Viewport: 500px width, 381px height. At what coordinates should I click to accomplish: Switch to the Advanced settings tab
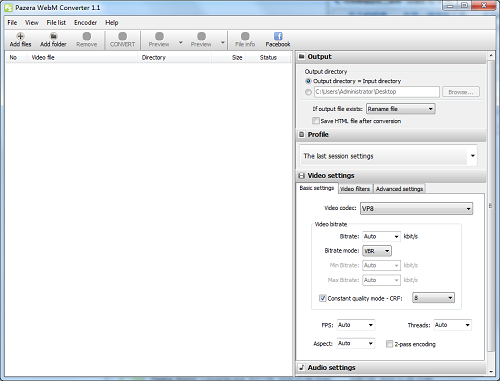pyautogui.click(x=399, y=189)
